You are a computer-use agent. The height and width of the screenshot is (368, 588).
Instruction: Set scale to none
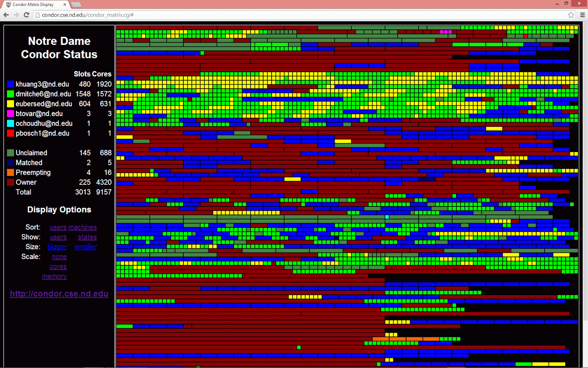coord(59,257)
